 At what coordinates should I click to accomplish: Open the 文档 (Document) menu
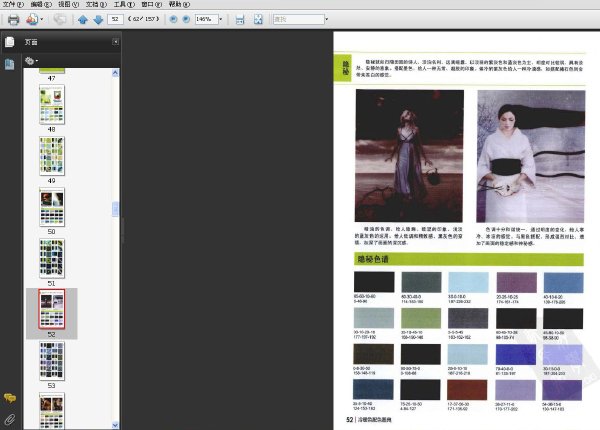(x=96, y=4)
